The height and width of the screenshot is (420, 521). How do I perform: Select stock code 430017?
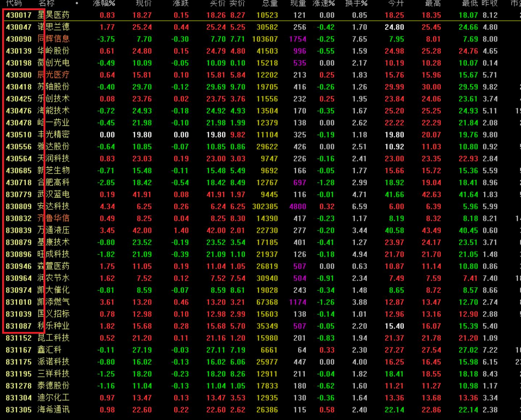[18, 15]
